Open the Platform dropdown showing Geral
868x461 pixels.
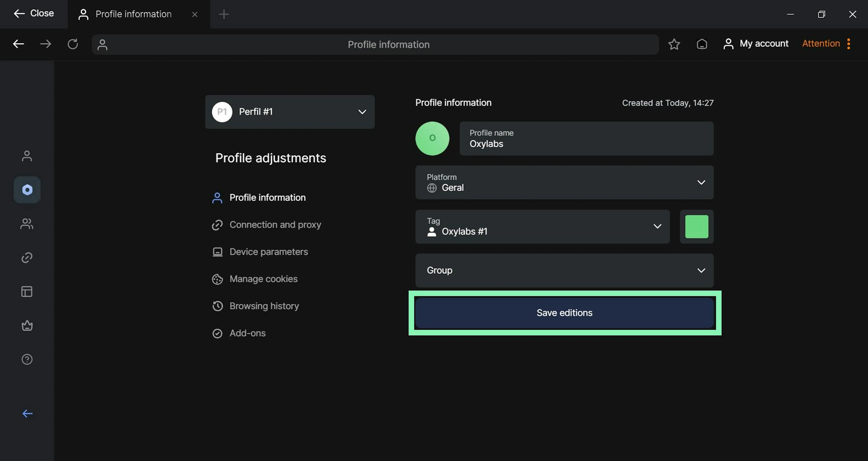(x=564, y=182)
